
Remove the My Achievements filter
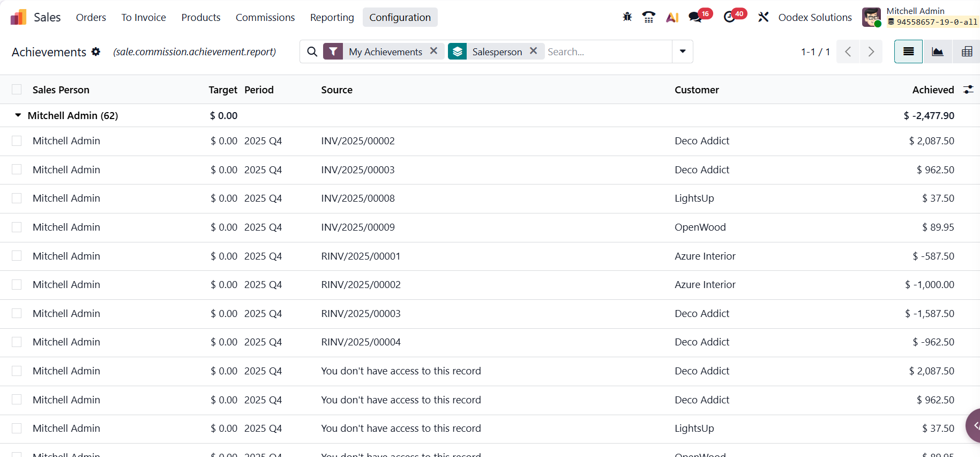point(434,51)
